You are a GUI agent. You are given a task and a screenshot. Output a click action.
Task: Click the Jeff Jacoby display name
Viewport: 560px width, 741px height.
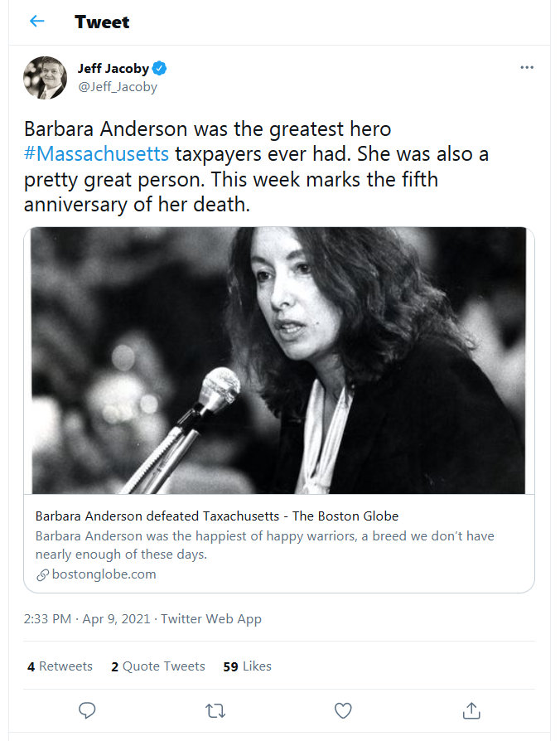[113, 69]
